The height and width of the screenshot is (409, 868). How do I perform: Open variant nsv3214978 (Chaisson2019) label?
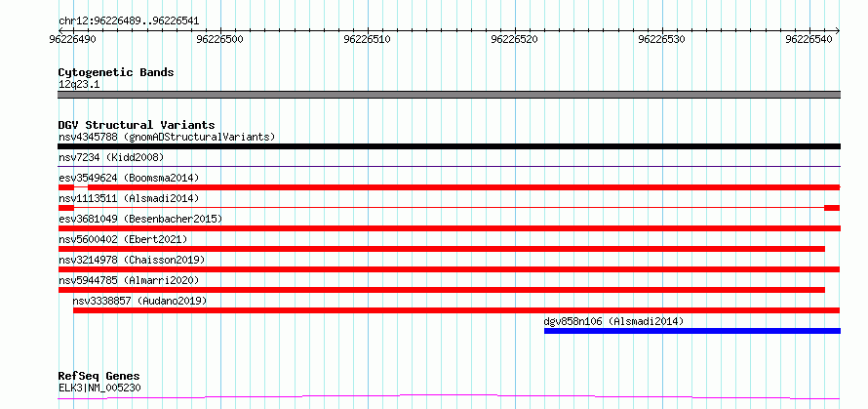[x=132, y=260]
